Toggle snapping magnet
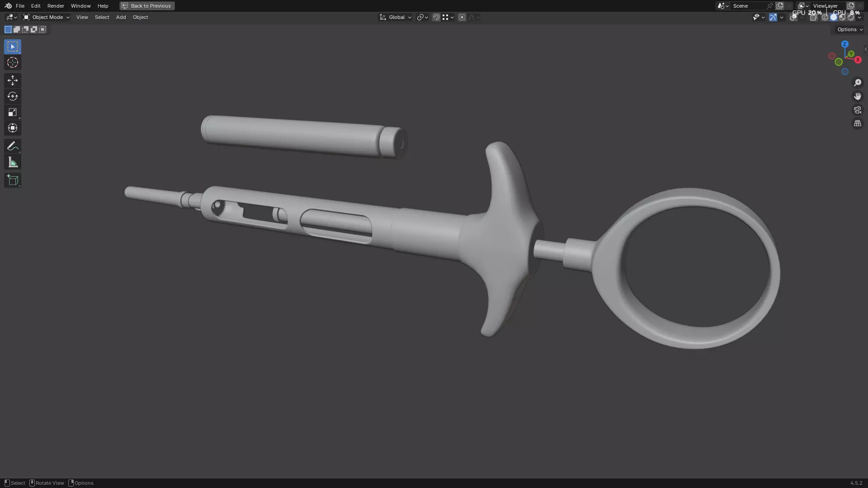This screenshot has height=488, width=868. click(x=436, y=17)
